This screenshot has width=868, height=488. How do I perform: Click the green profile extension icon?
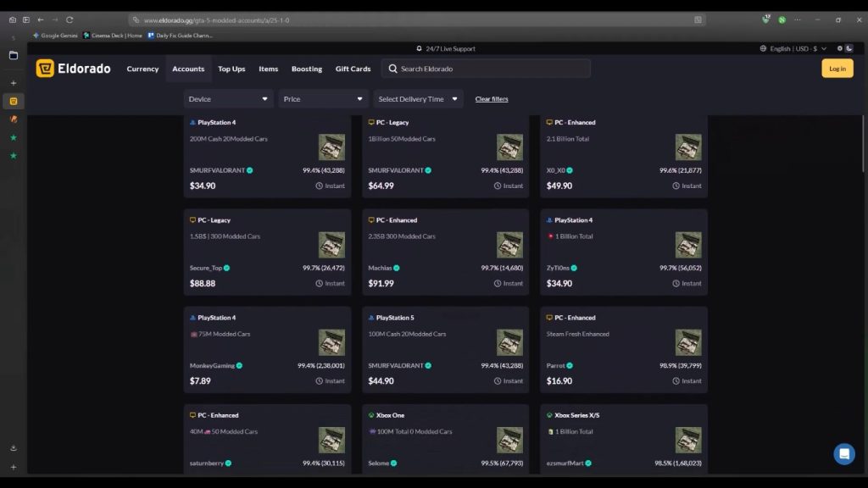pos(782,20)
